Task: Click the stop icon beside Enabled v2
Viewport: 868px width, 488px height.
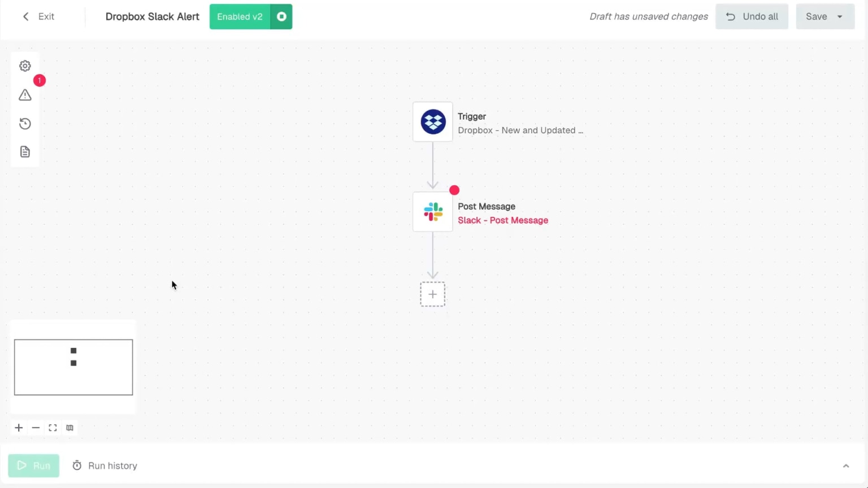Action: pos(281,16)
